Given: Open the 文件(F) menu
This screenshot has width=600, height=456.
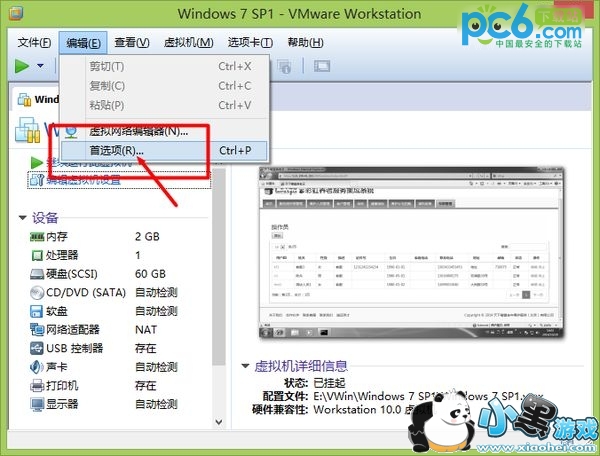Looking at the screenshot, I should 34,42.
